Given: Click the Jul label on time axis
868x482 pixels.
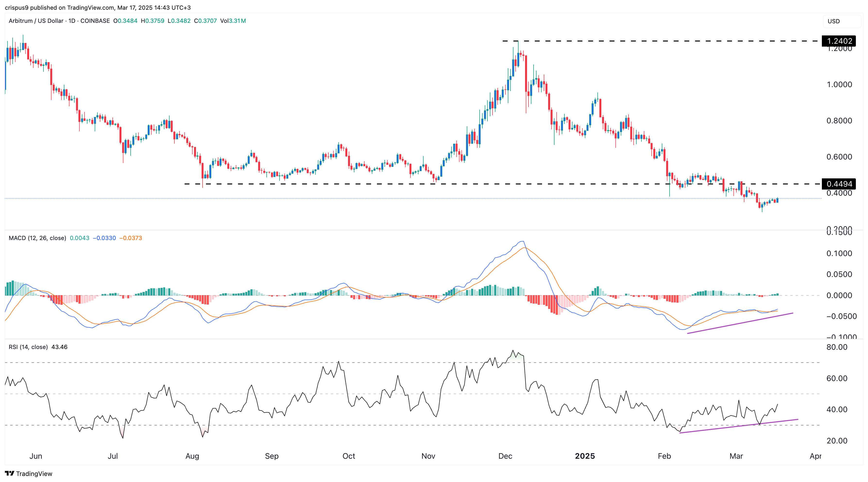Looking at the screenshot, I should pyautogui.click(x=112, y=456).
